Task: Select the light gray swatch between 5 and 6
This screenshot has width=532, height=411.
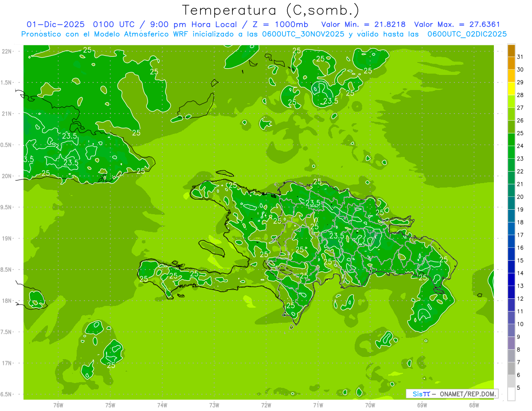Action: pyautogui.click(x=511, y=381)
